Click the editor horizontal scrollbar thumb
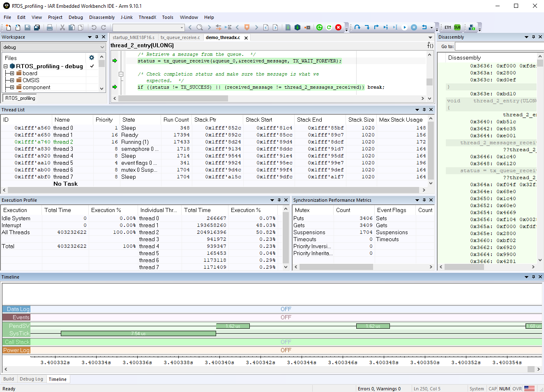 coord(173,99)
